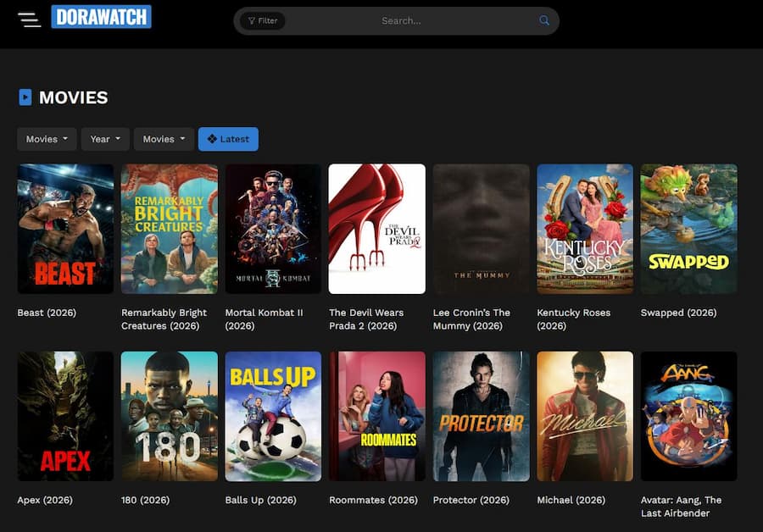Open the Apex poster thumbnail
The width and height of the screenshot is (763, 532).
(x=65, y=416)
